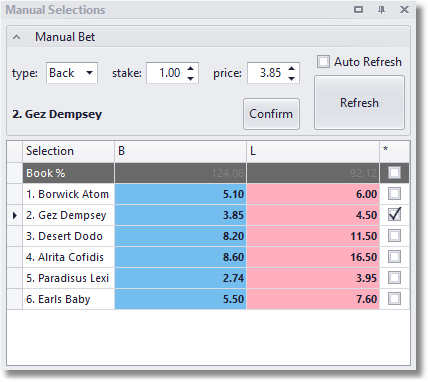Click the Selection column header
Image resolution: width=428 pixels, height=382 pixels.
tap(68, 151)
